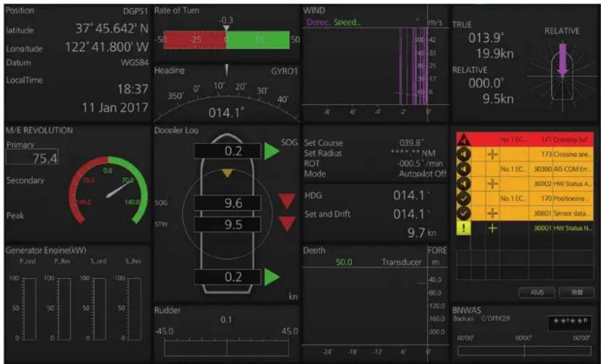
Task: Click the speaker icon in the 30380 AIS COM Err row
Action: (464, 169)
